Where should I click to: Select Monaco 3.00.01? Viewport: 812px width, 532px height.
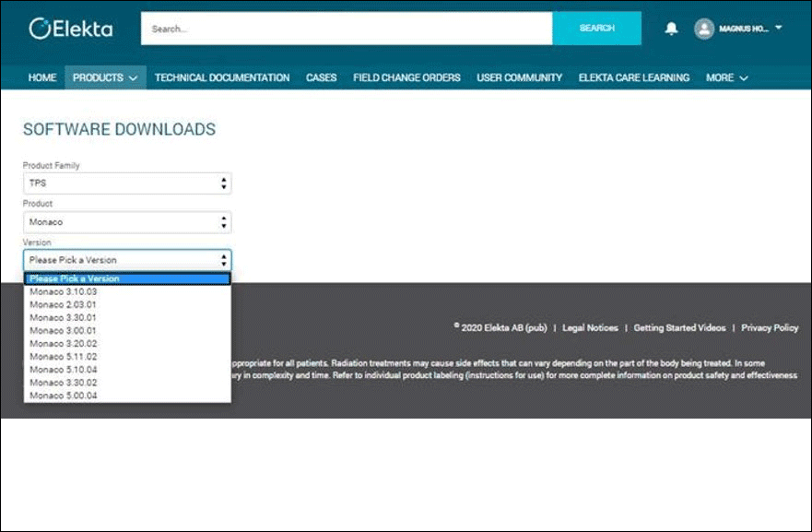[x=127, y=330]
